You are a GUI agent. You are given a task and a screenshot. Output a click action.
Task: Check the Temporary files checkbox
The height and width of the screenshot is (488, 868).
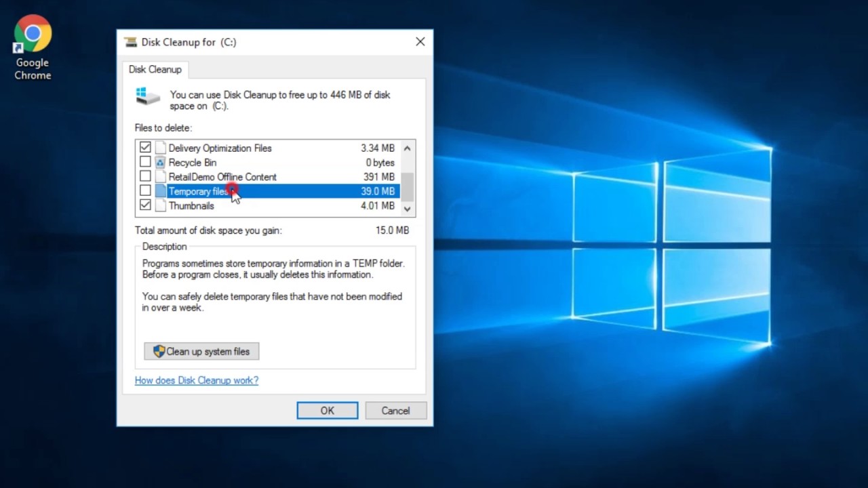tap(145, 191)
